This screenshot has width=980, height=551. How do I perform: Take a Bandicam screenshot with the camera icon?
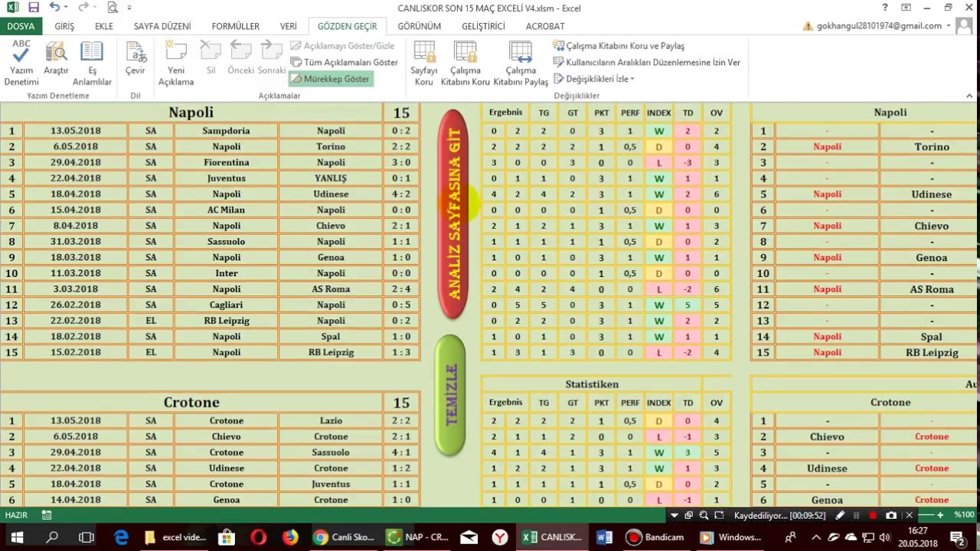coord(891,516)
